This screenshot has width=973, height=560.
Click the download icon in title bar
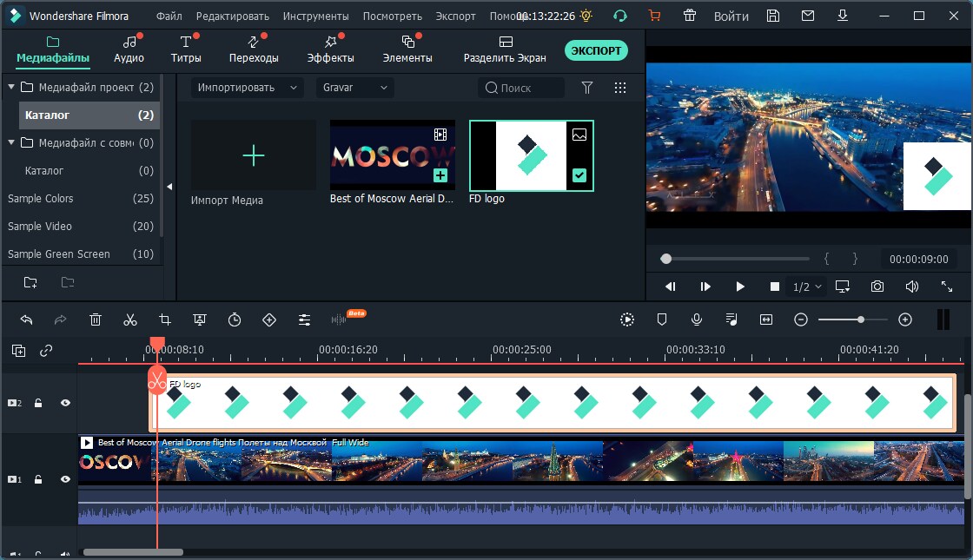pos(842,15)
